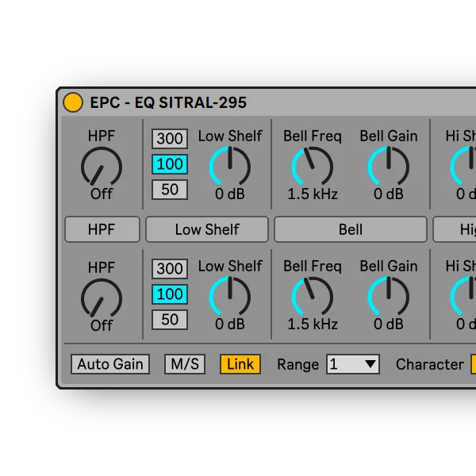The width and height of the screenshot is (476, 476).
Task: Enable Auto Gain
Action: [x=110, y=364]
